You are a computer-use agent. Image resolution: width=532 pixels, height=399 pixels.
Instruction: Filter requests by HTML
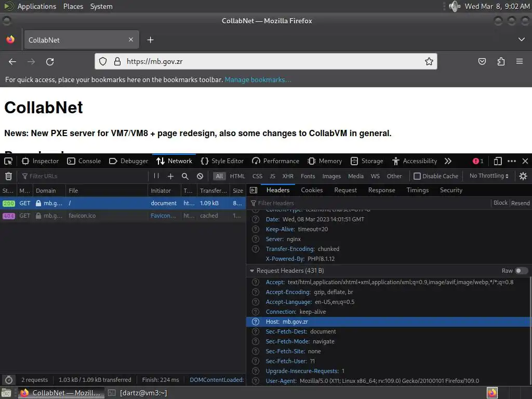237,176
